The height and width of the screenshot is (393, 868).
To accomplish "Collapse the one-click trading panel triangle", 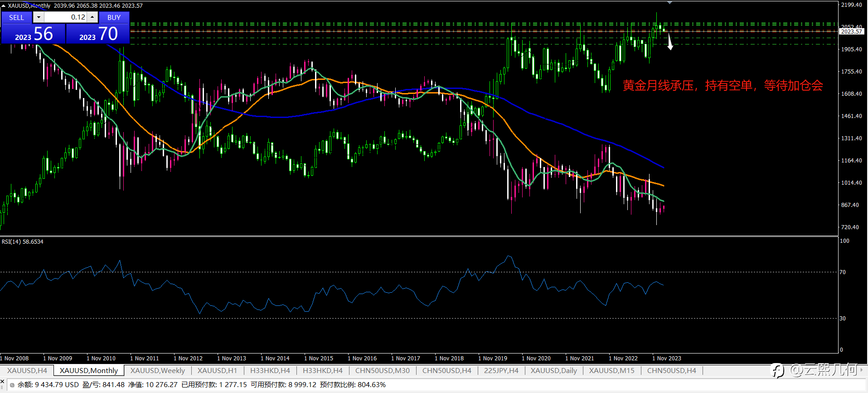I will pos(4,6).
